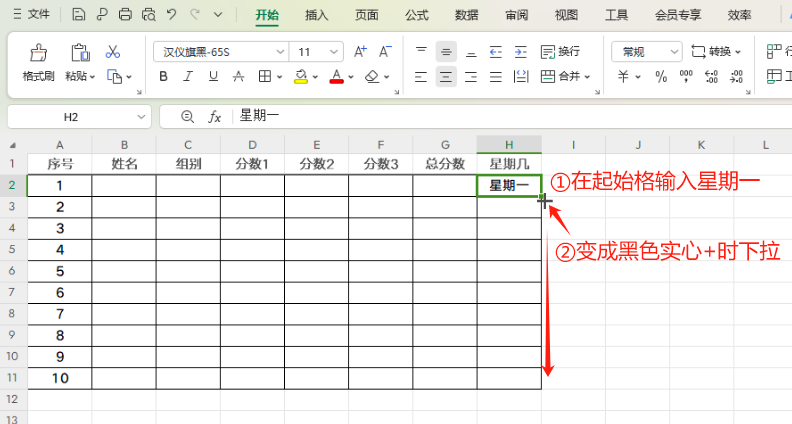Expand the quick access toolbar dropdown
792x424 pixels.
(x=218, y=15)
